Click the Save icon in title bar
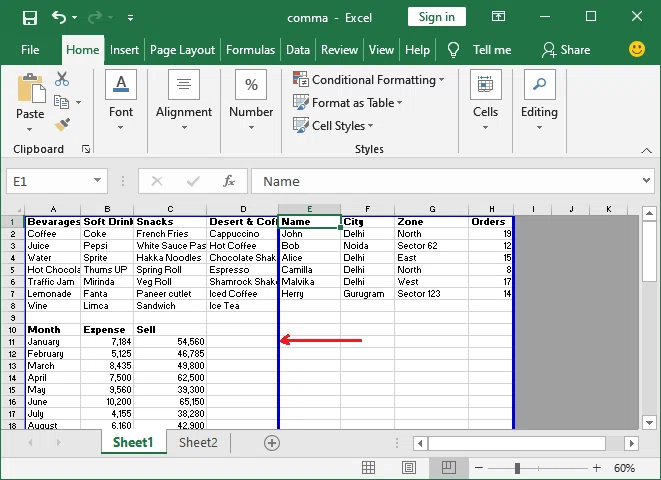 tap(30, 18)
